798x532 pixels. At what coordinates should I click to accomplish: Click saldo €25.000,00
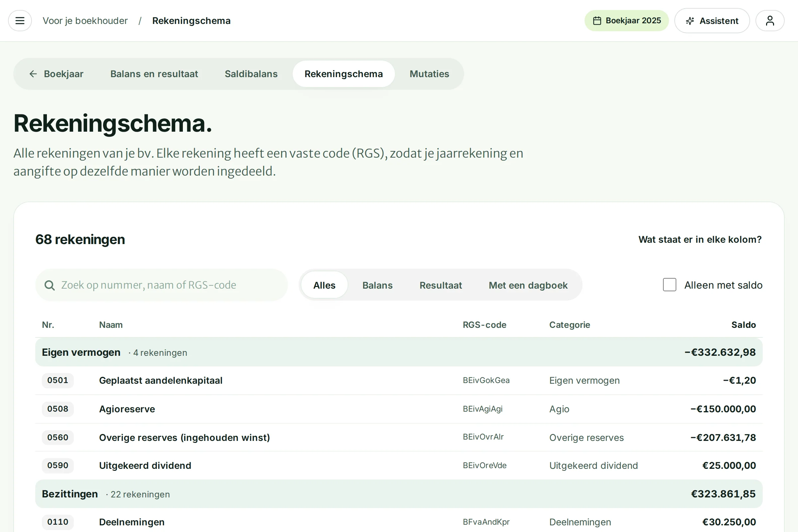tap(729, 465)
